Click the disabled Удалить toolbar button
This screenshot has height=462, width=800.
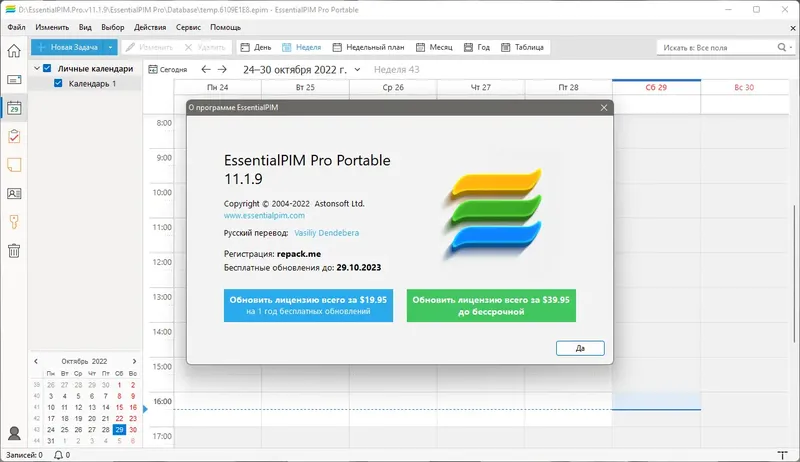tap(205, 47)
